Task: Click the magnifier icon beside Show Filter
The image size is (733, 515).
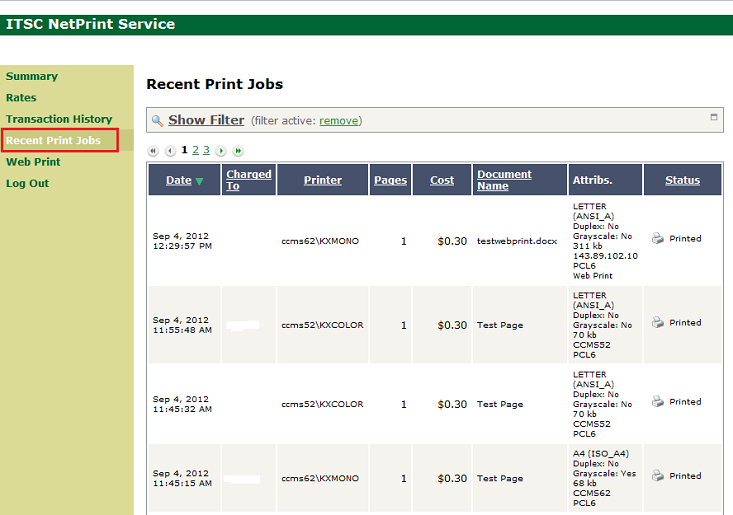Action: pos(158,121)
